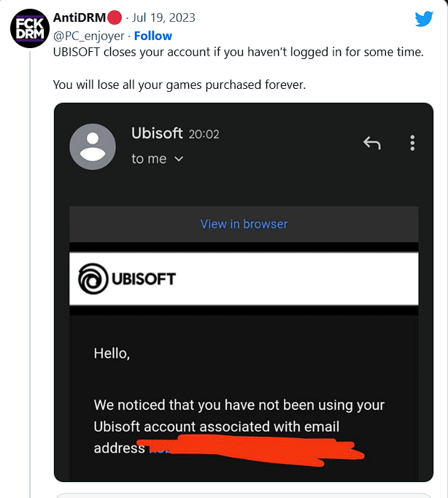Click the red circle emoji beside AntiDRM
The width and height of the screenshot is (448, 498).
click(115, 17)
